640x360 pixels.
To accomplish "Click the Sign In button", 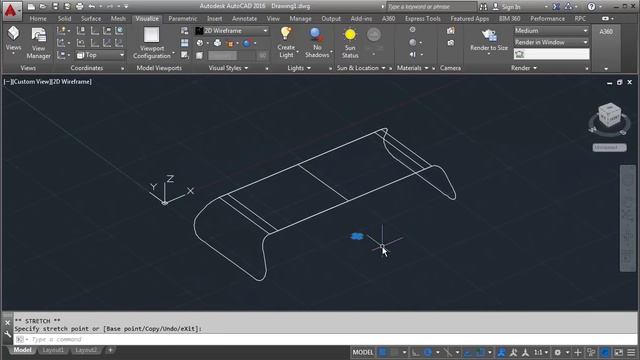I will click(x=506, y=7).
